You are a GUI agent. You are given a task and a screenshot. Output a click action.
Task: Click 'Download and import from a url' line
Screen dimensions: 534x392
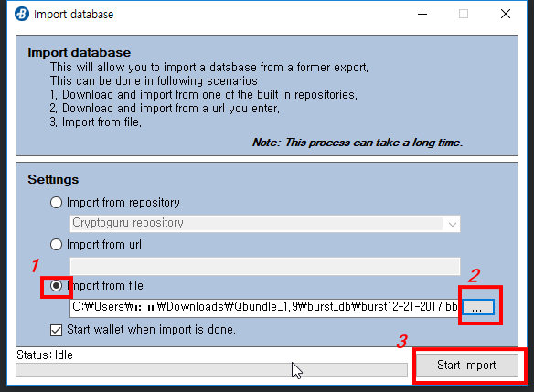point(165,109)
